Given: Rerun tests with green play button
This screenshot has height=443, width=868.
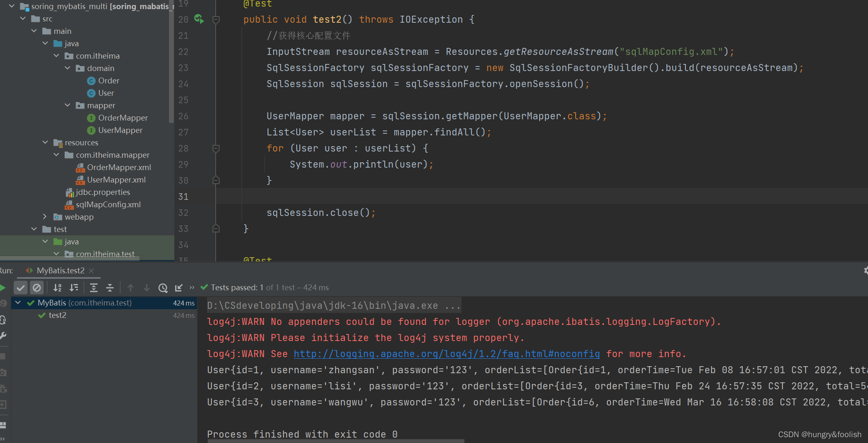Looking at the screenshot, I should [x=2, y=288].
